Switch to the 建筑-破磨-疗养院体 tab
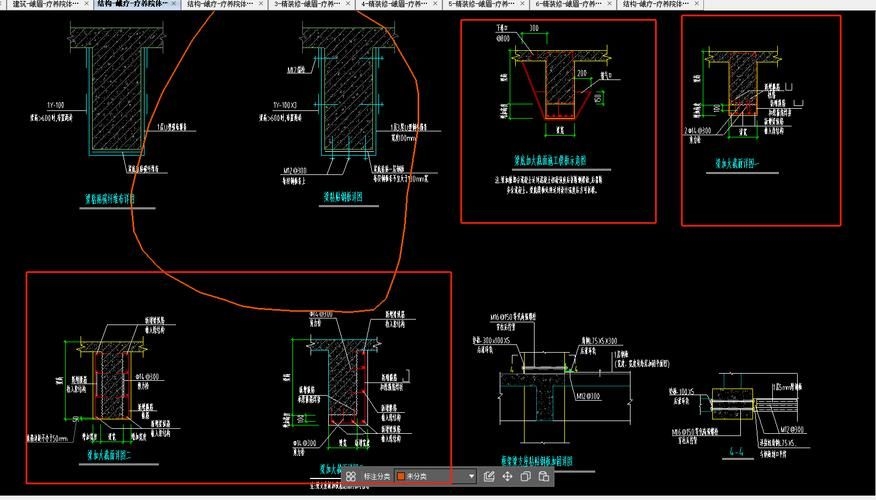 [x=45, y=4]
